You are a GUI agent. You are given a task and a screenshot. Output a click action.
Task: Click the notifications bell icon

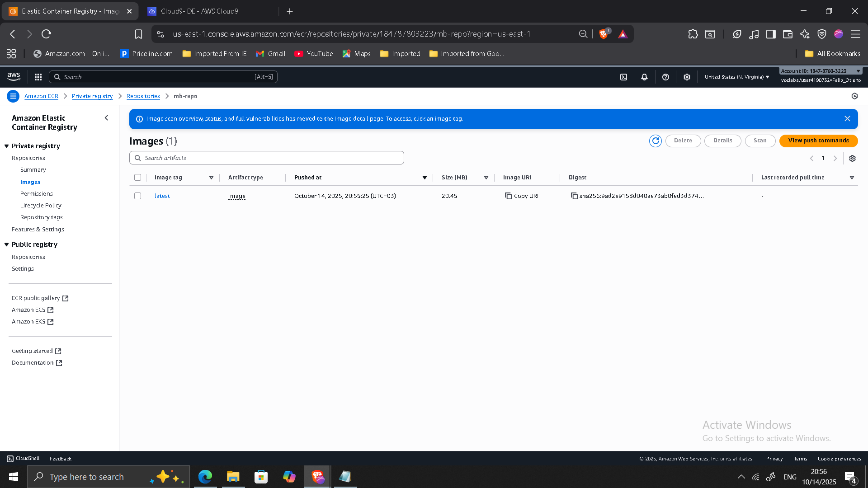644,77
